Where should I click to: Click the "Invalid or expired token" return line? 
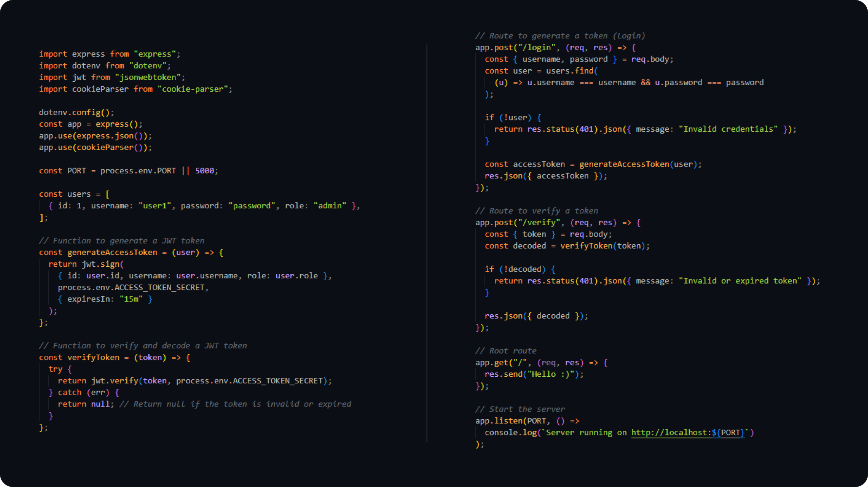pos(657,281)
